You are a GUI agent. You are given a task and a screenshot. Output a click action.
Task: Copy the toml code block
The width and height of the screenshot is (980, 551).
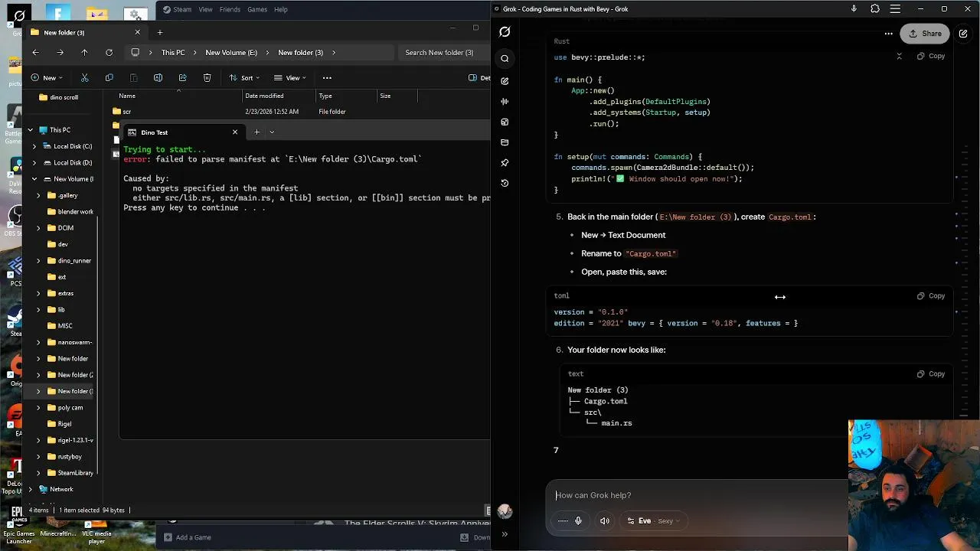click(x=931, y=295)
